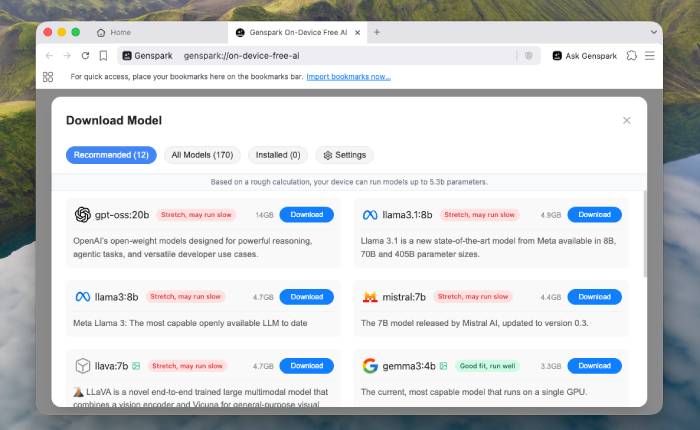The height and width of the screenshot is (430, 700).
Task: Download the gpt-oss:20b model
Action: pos(307,215)
